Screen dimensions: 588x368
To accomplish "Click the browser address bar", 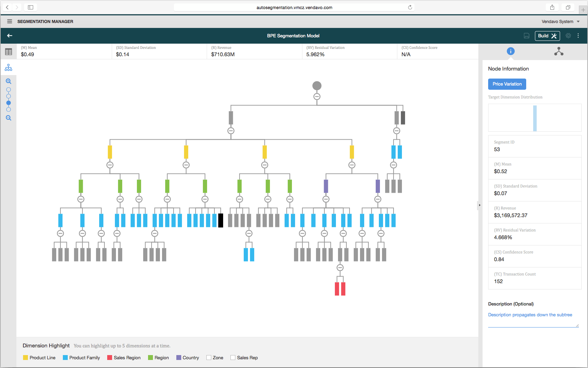I will [x=294, y=7].
